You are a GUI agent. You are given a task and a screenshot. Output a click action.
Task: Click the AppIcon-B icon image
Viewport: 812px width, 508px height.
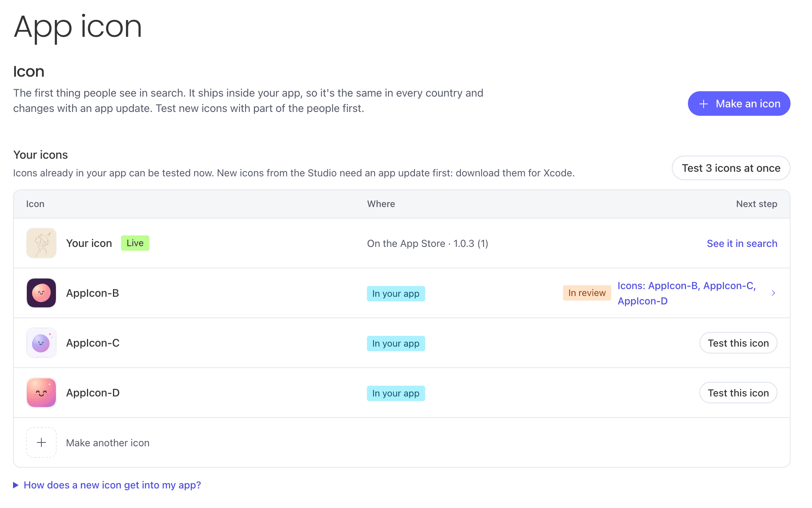pyautogui.click(x=41, y=293)
